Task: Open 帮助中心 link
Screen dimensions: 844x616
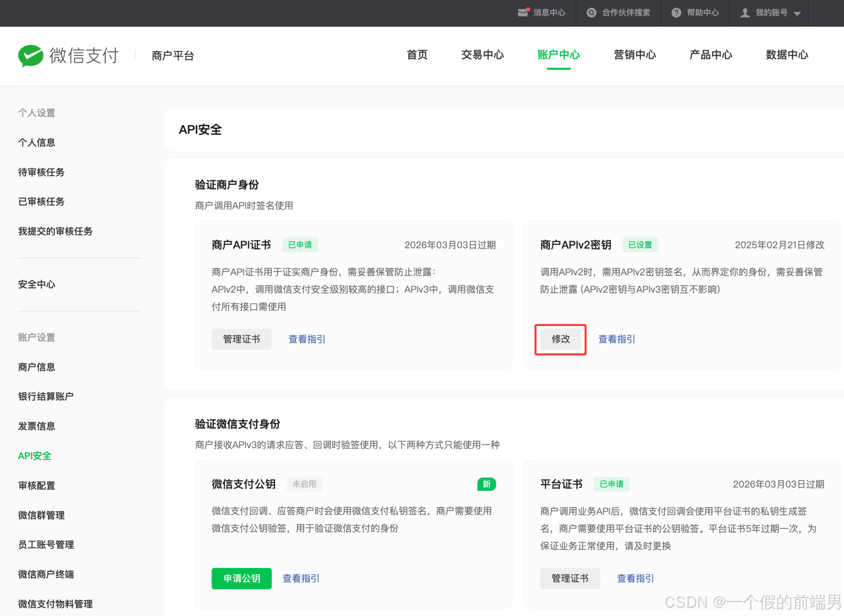Action: [x=703, y=13]
